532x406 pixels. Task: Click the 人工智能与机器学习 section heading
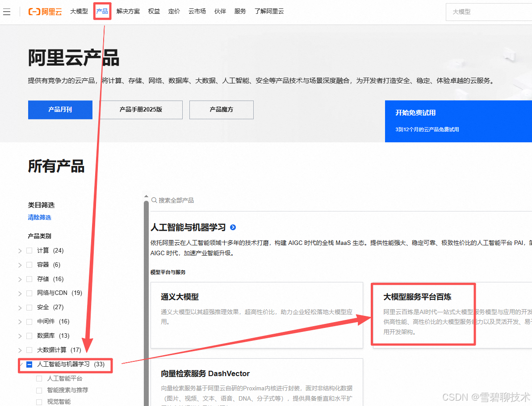(189, 228)
